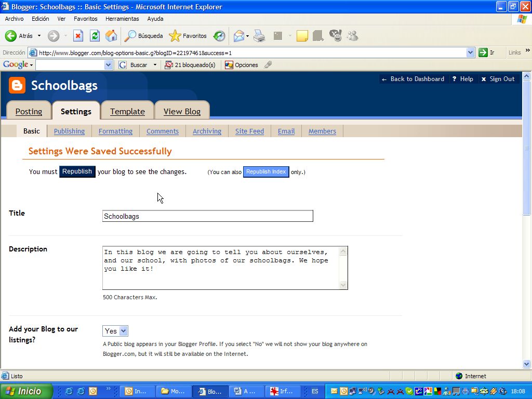Click the Research gray book toolbar icon

coord(318,36)
